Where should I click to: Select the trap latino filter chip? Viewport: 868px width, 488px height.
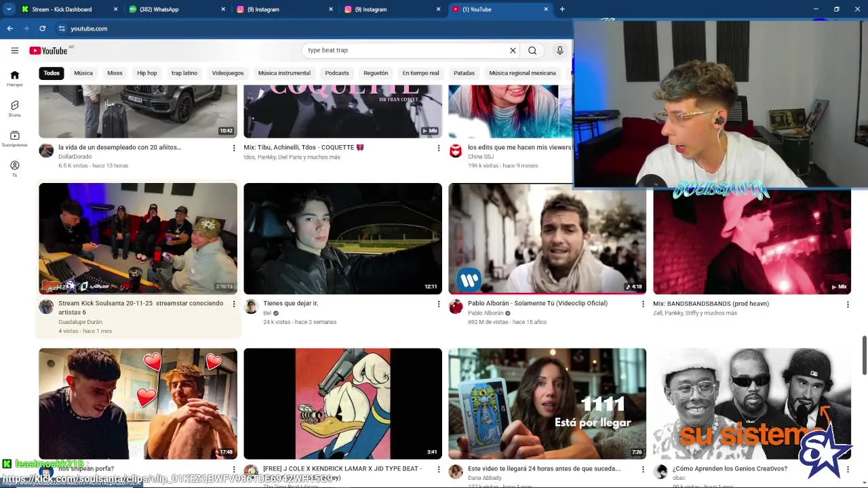(184, 73)
